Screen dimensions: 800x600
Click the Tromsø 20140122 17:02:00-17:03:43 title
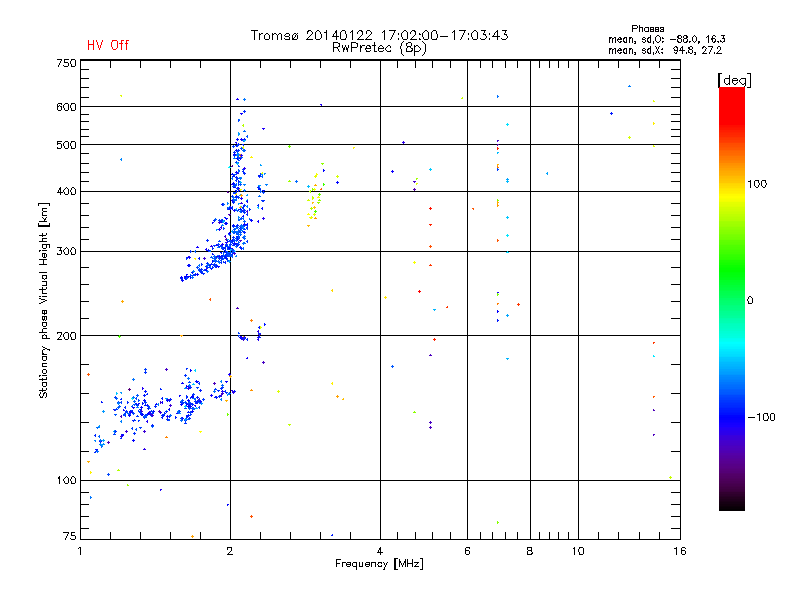tap(379, 35)
